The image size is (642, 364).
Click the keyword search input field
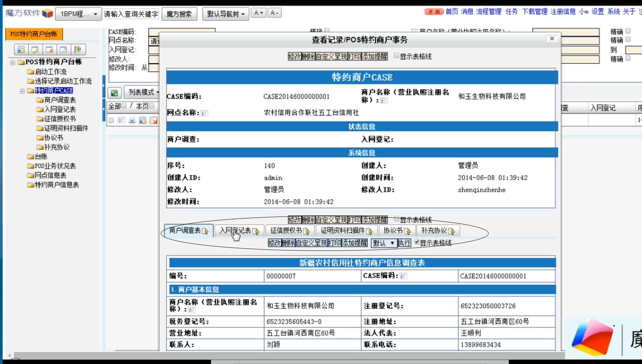coord(131,14)
